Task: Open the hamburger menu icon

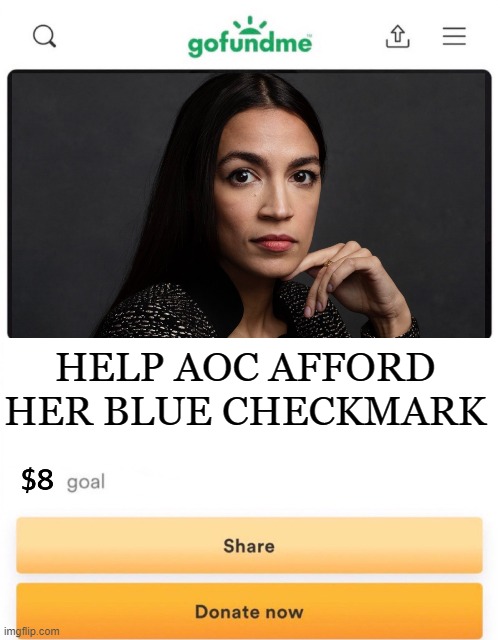Action: [454, 36]
